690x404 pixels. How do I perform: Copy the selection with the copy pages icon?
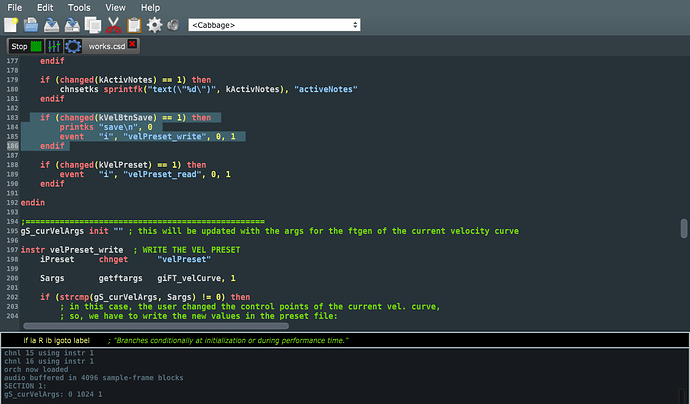93,25
